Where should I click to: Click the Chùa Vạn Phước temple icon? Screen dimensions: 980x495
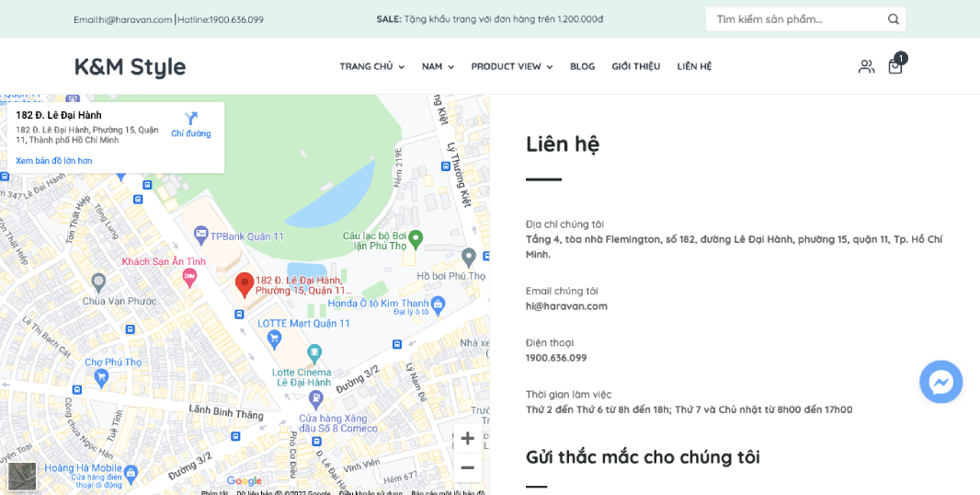point(98,281)
